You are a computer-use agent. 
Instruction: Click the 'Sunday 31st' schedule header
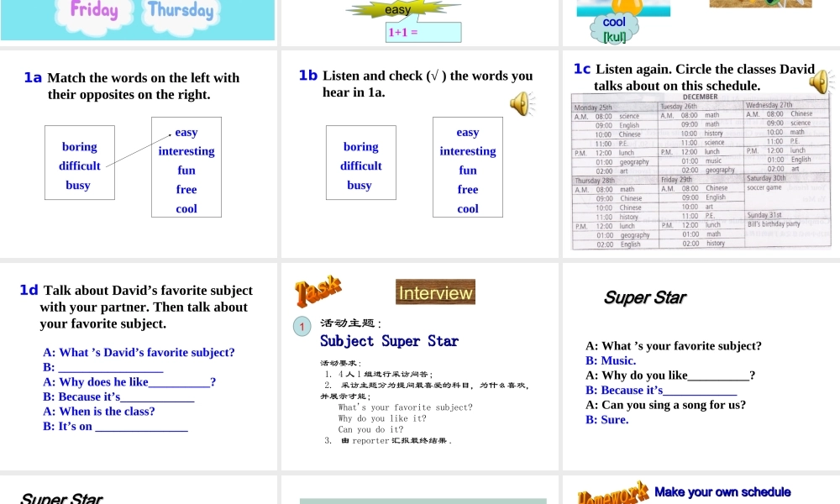point(764,215)
